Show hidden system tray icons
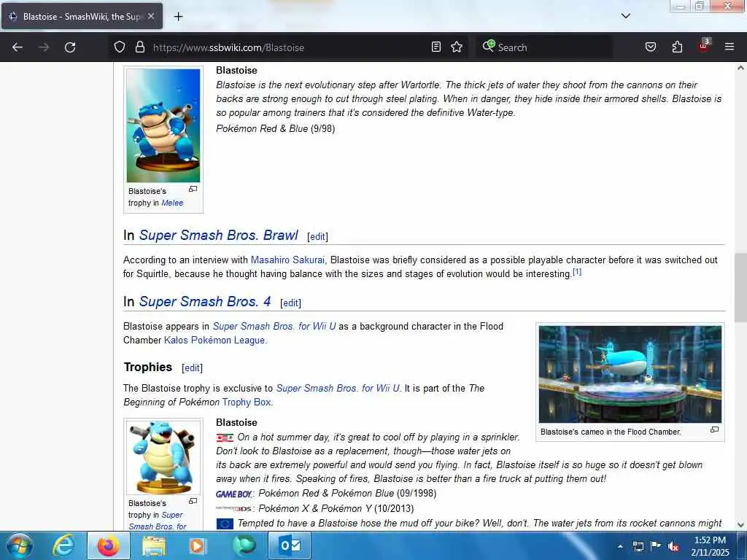The image size is (747, 560). 620,546
